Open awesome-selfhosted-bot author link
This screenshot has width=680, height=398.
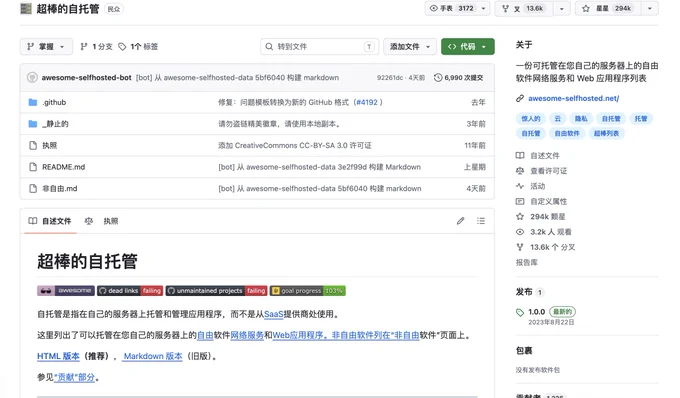point(86,78)
